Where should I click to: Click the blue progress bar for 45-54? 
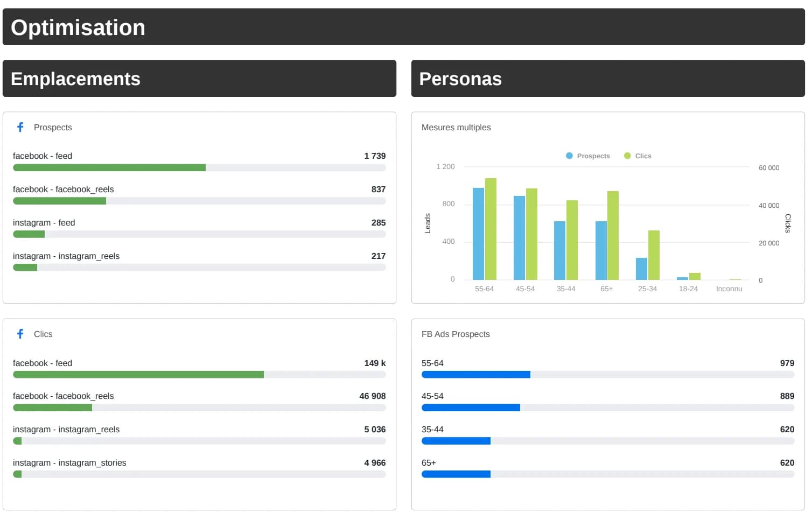click(471, 408)
